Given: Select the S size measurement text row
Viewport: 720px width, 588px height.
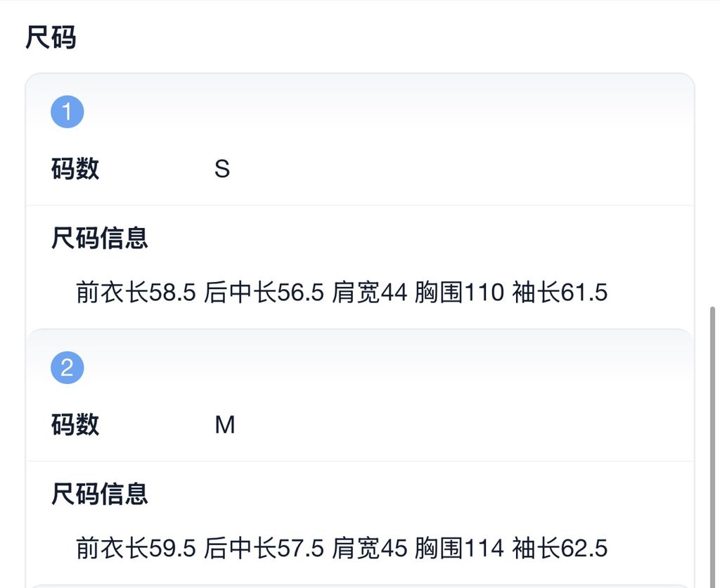Looking at the screenshot, I should tap(342, 292).
